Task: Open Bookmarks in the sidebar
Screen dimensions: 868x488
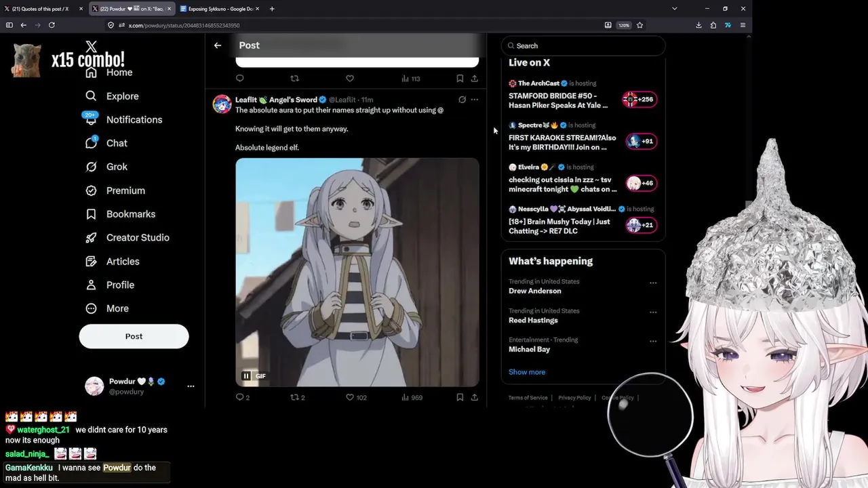Action: tap(121, 214)
